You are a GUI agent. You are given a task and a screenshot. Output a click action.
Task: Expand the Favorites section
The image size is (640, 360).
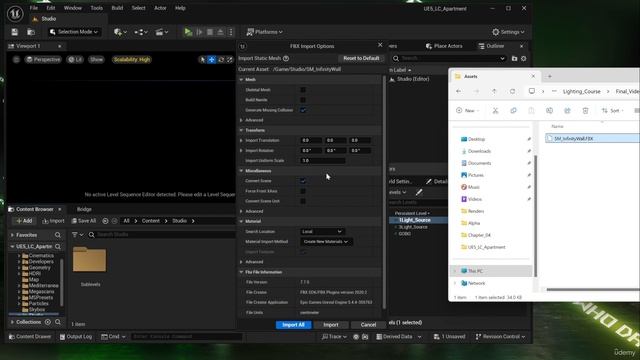13,235
